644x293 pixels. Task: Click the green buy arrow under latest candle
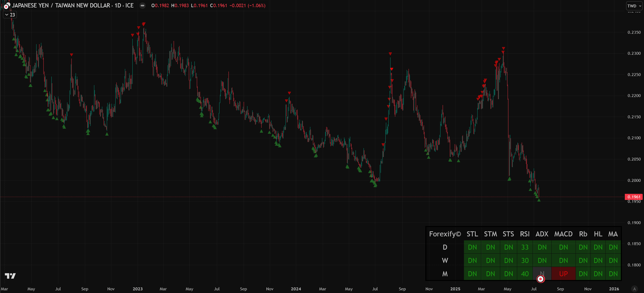click(x=539, y=200)
